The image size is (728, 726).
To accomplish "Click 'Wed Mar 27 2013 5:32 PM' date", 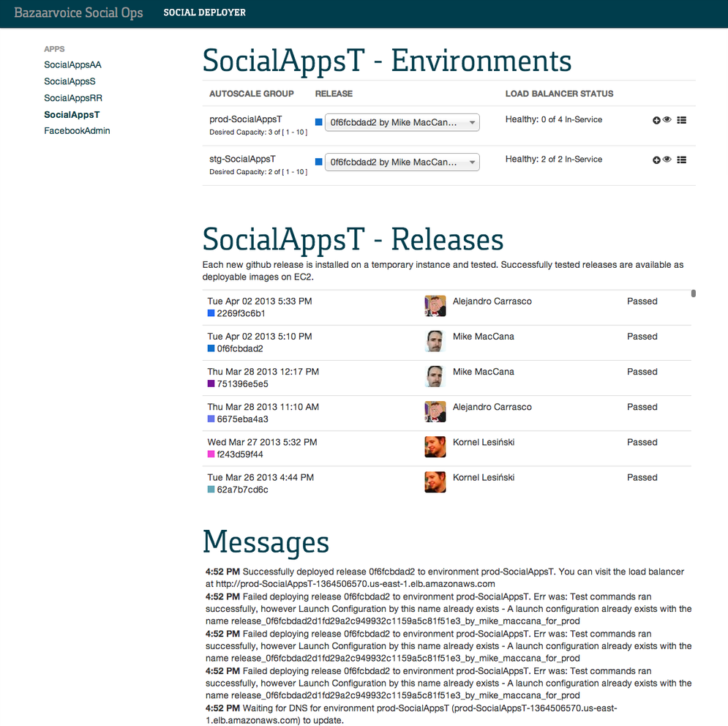I will tap(263, 442).
